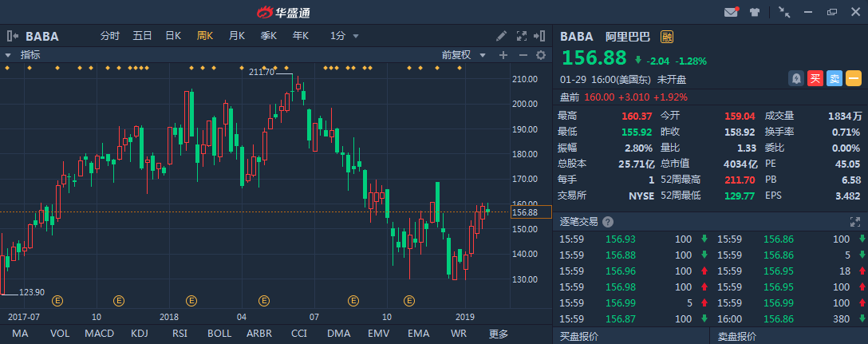Collapse the left panel beside BABA
Viewport: 868px width, 344px height.
pyautogui.click(x=12, y=36)
